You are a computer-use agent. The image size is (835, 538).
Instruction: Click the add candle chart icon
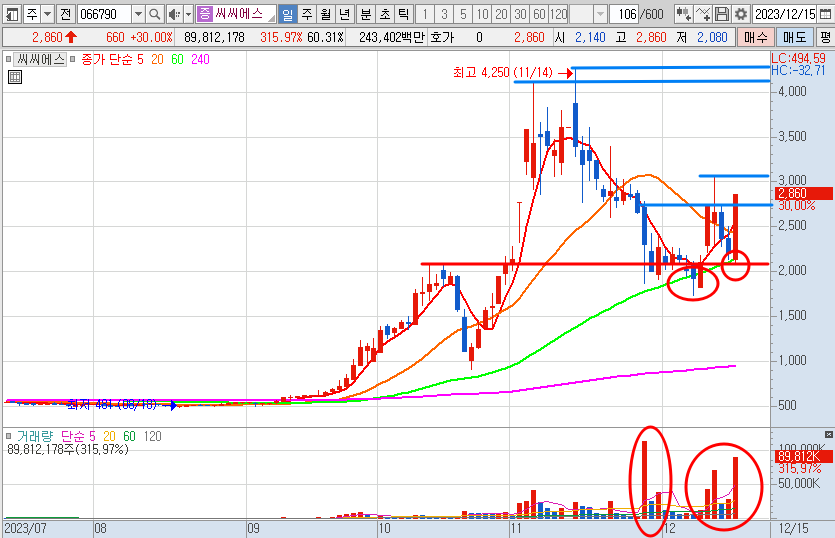coord(683,14)
